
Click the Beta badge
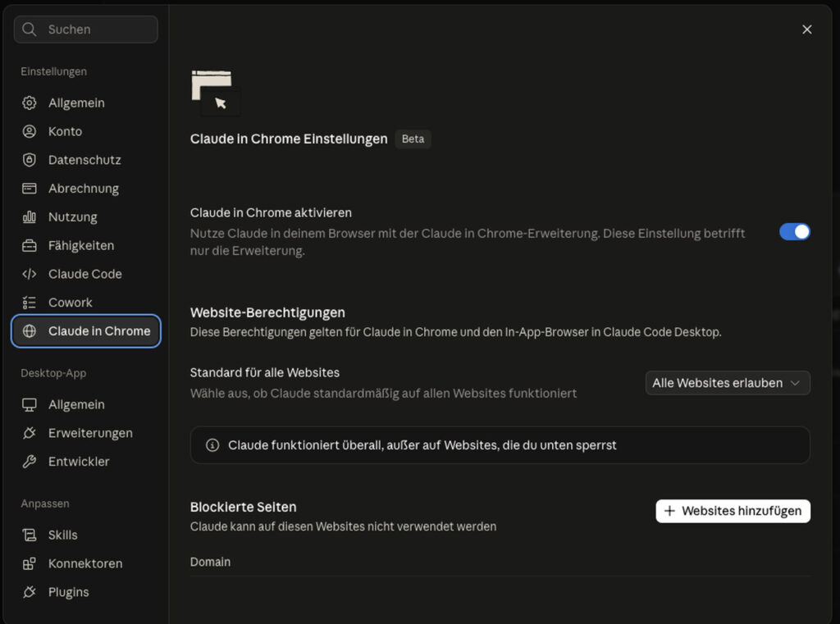pyautogui.click(x=413, y=139)
